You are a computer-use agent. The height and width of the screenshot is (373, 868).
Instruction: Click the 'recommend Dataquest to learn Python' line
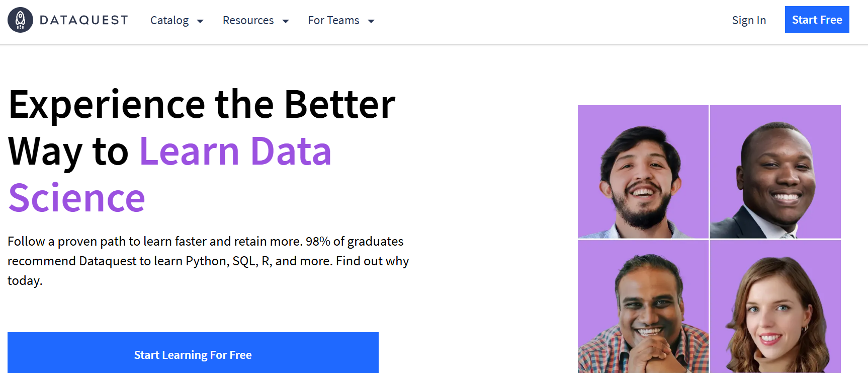click(208, 261)
